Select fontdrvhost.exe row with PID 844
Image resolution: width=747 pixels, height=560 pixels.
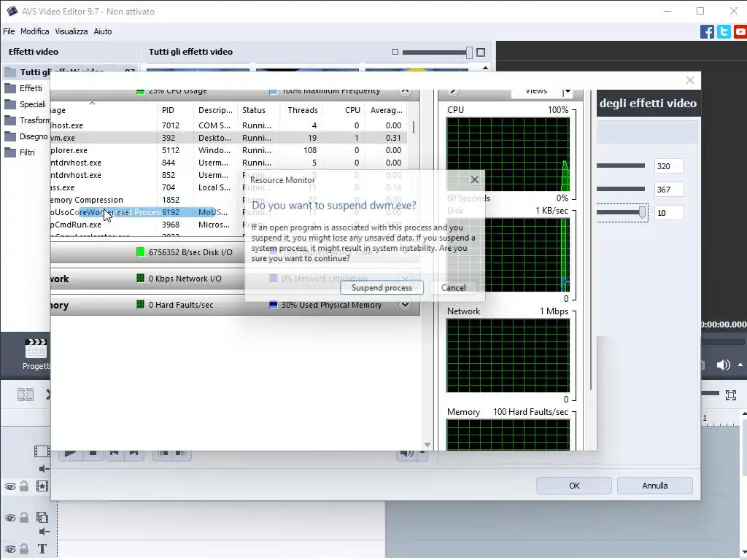tap(228, 163)
